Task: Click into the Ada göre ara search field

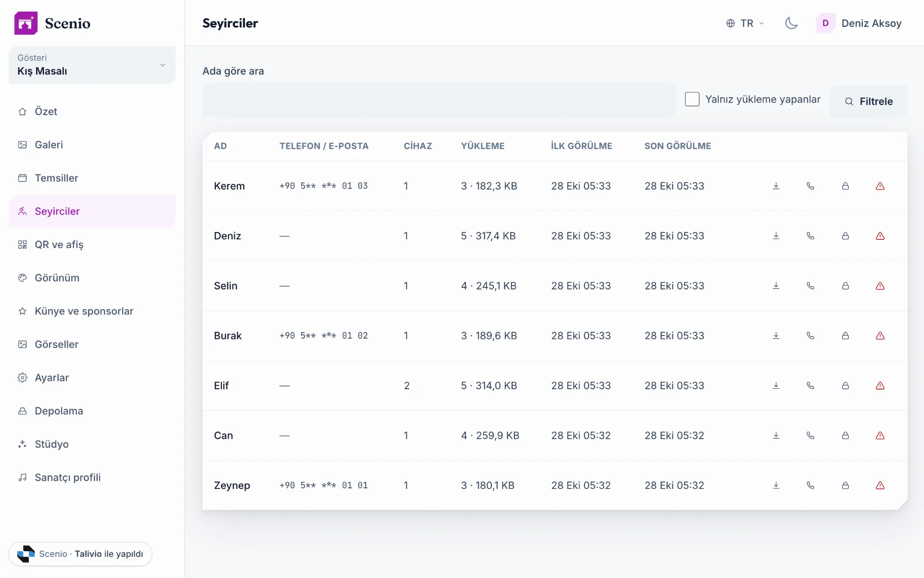Action: click(439, 100)
